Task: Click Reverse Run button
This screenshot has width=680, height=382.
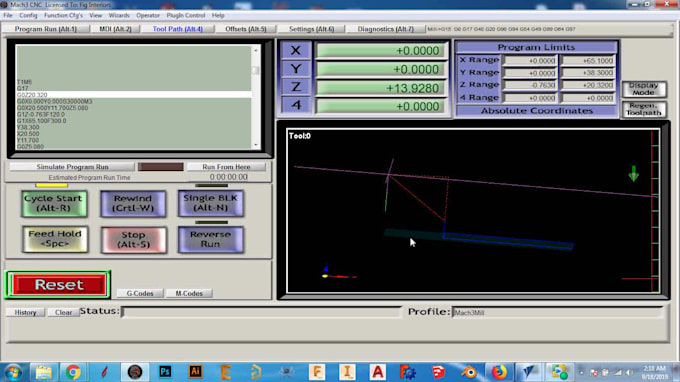Action: (x=211, y=239)
